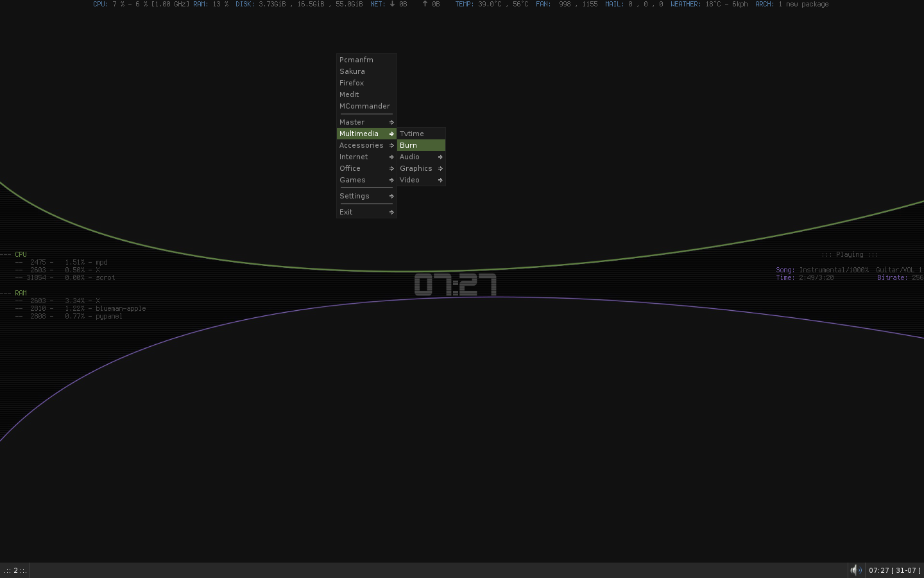Screen dimensions: 924x578
Task: Click the panel clock 07:27 [31-07]
Action: pyautogui.click(x=894, y=570)
